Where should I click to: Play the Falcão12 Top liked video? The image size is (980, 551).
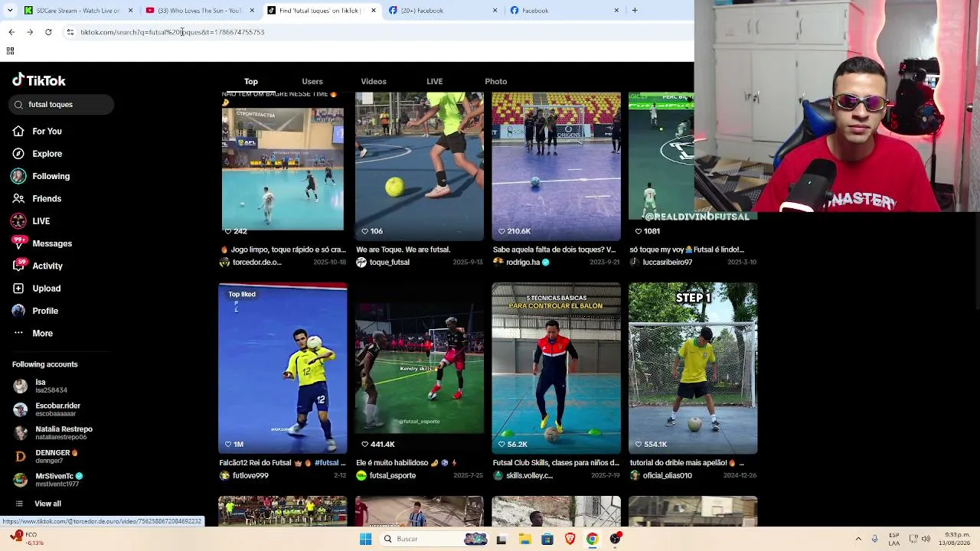tap(283, 369)
